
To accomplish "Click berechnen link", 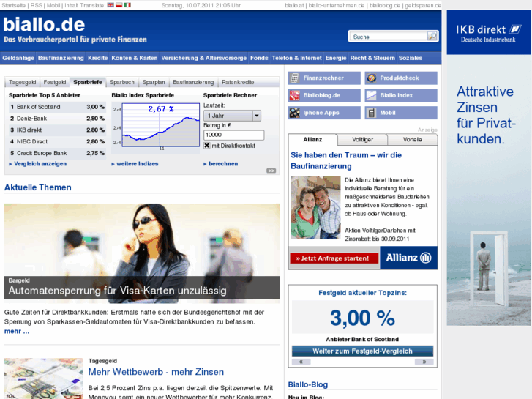I will [x=223, y=164].
